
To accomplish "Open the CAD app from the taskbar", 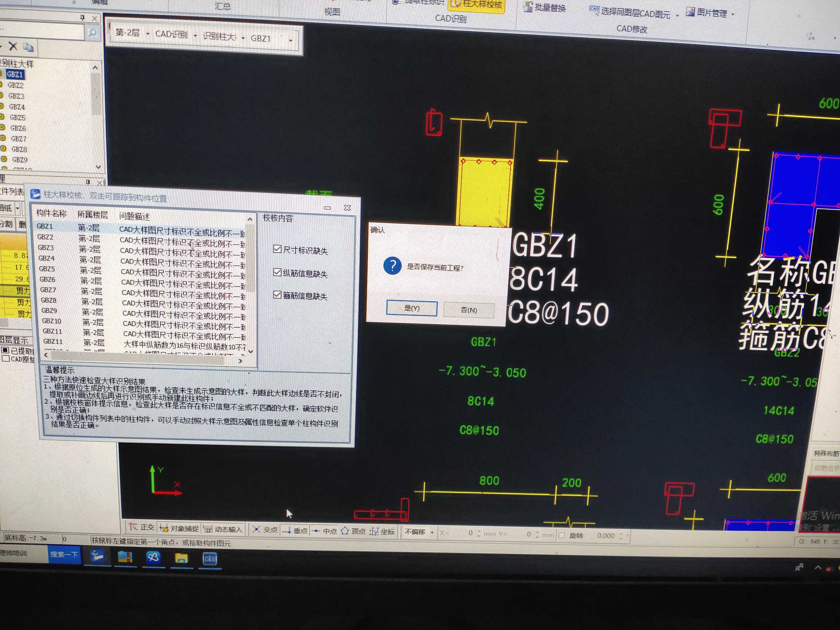I will [x=210, y=559].
